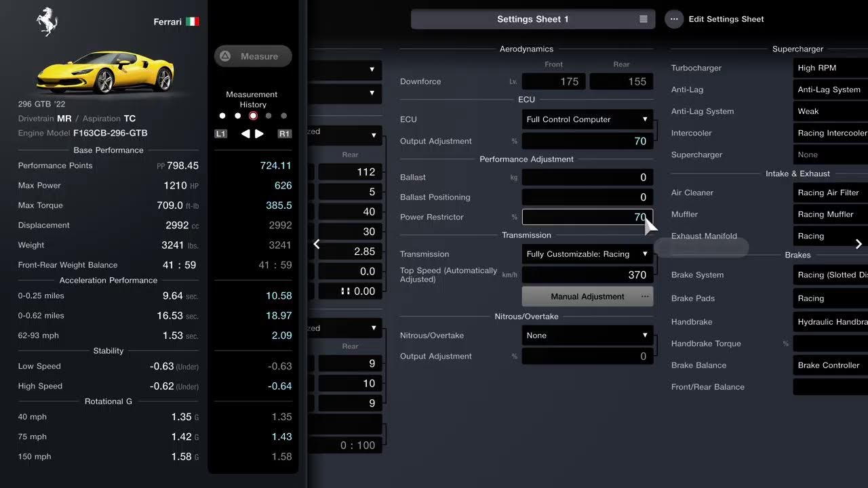The width and height of the screenshot is (868, 488).
Task: Page right with the right chevron arrow
Action: click(859, 244)
